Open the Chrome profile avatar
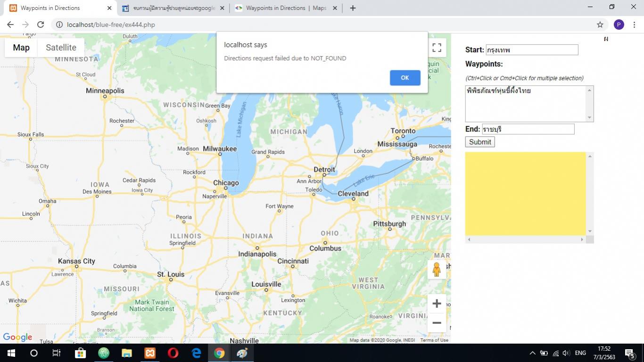644x362 pixels. coord(619,25)
